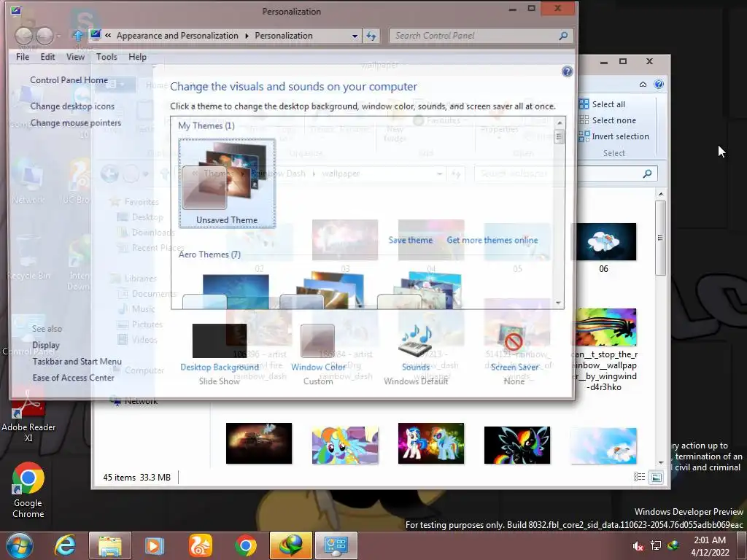This screenshot has width=747, height=560.
Task: Open Ease of Access Center link
Action: [74, 378]
